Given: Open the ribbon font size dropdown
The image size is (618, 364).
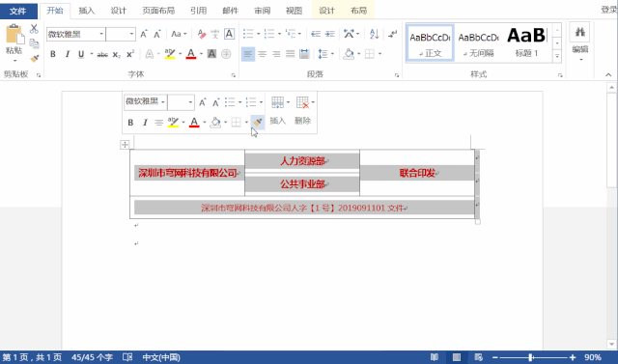Looking at the screenshot, I should (x=131, y=34).
